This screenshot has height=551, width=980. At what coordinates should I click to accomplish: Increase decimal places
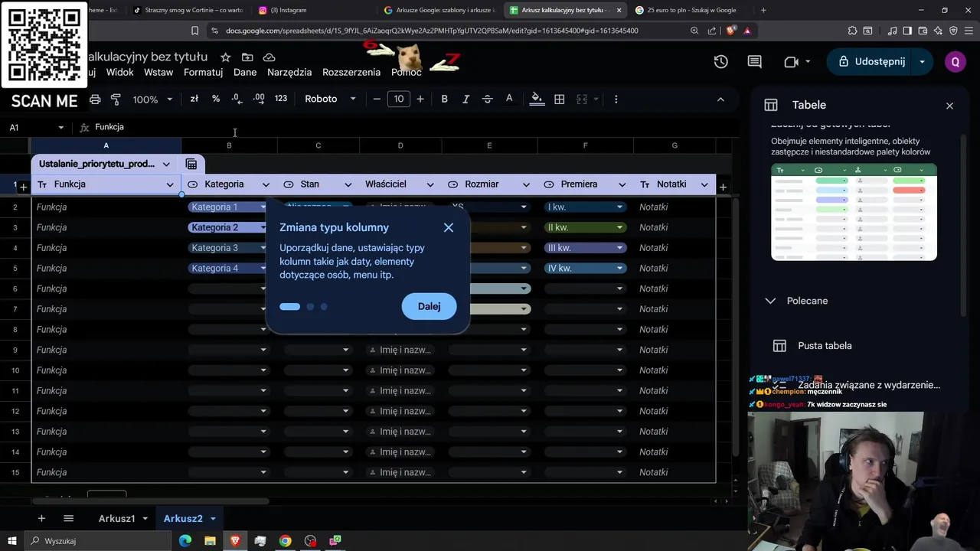pos(259,99)
